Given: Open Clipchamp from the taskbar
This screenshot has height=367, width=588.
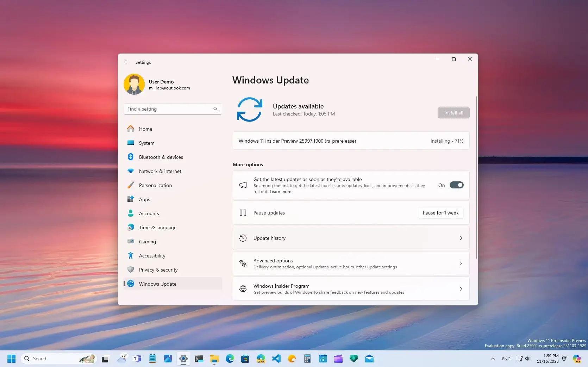Looking at the screenshot, I should coord(338,359).
